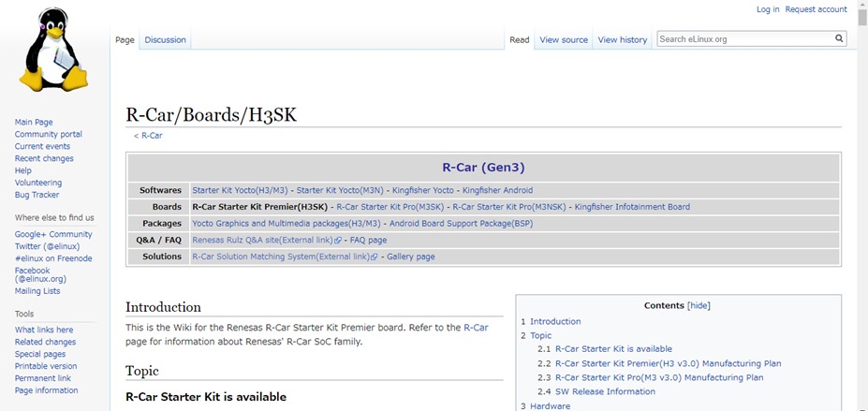
Task: Open the Twitter (@elinux) link
Action: coord(47,247)
